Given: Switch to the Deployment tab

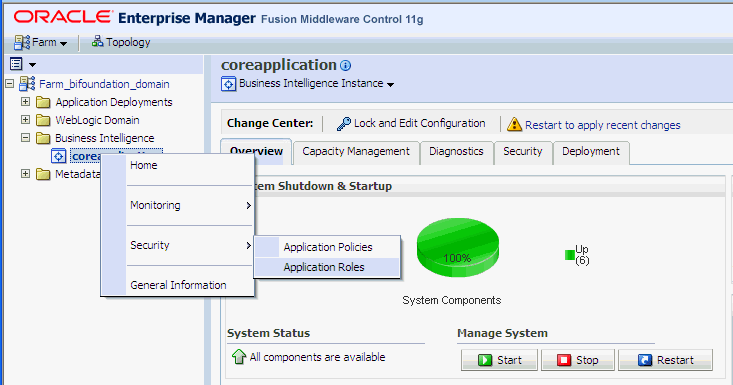Looking at the screenshot, I should (x=591, y=152).
